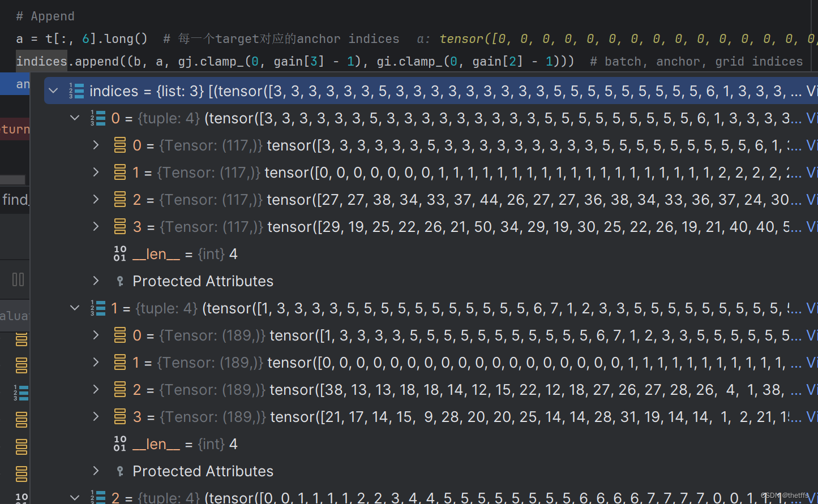Expand Tensor (117,) item 2 starting 27, 27, 38

pyautogui.click(x=96, y=199)
